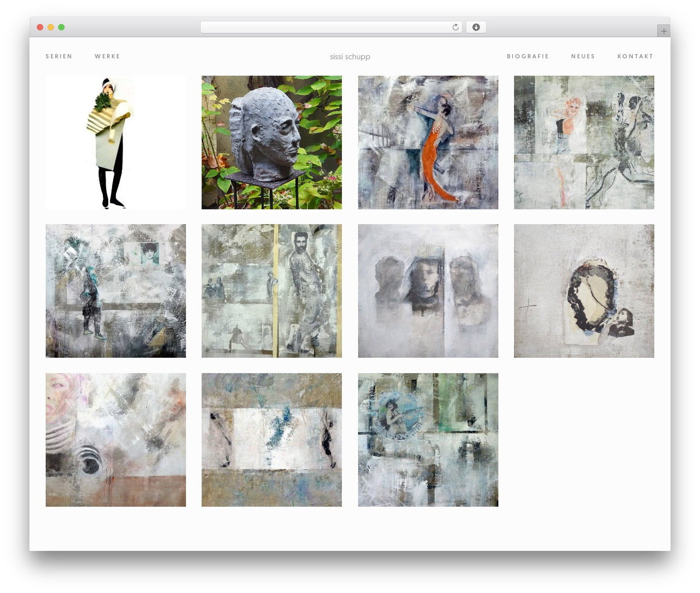This screenshot has height=593, width=700.
Task: Open the KONTAKT page
Action: (635, 56)
